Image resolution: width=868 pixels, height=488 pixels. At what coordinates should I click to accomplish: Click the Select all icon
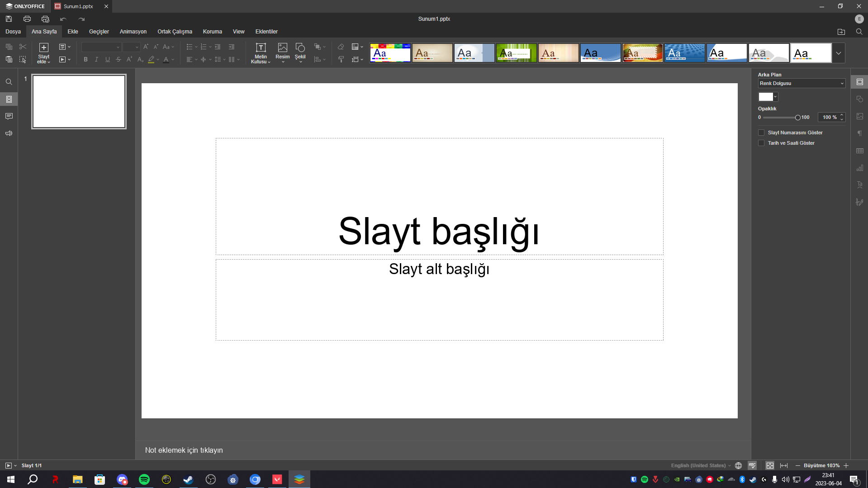click(23, 59)
